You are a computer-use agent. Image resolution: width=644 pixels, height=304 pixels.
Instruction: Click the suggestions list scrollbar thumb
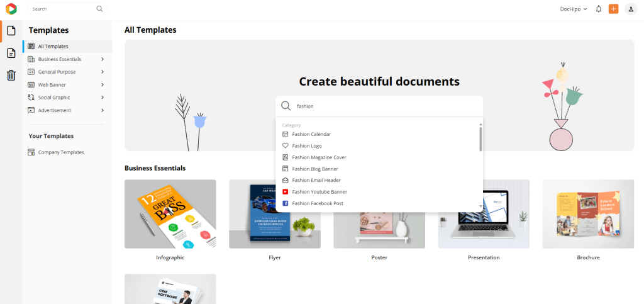tap(480, 139)
